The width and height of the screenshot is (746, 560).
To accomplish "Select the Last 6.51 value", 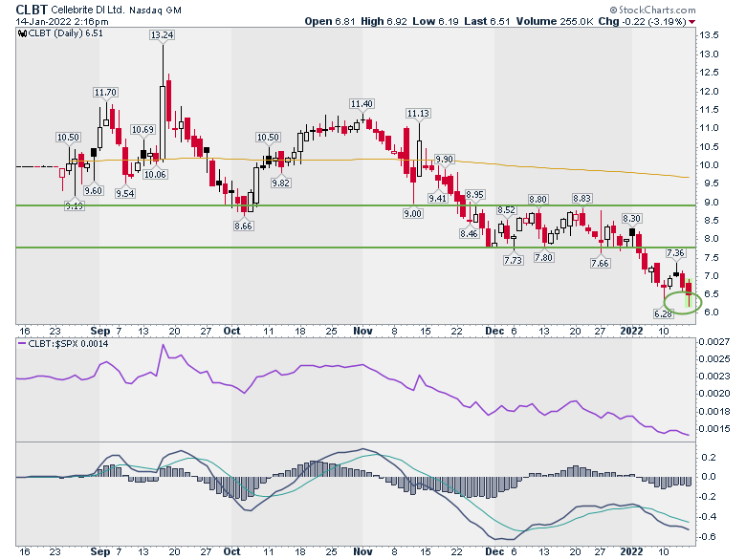I will (487, 21).
